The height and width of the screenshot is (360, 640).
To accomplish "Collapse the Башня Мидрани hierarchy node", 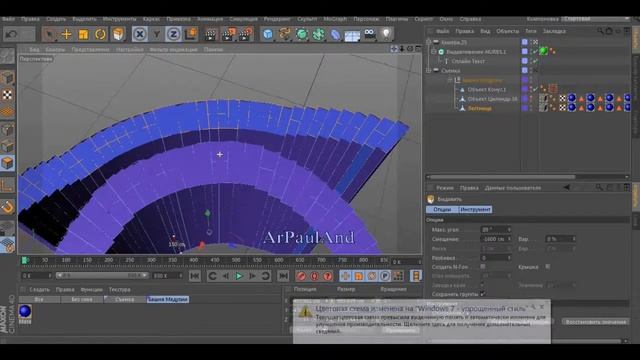I will pyautogui.click(x=450, y=80).
